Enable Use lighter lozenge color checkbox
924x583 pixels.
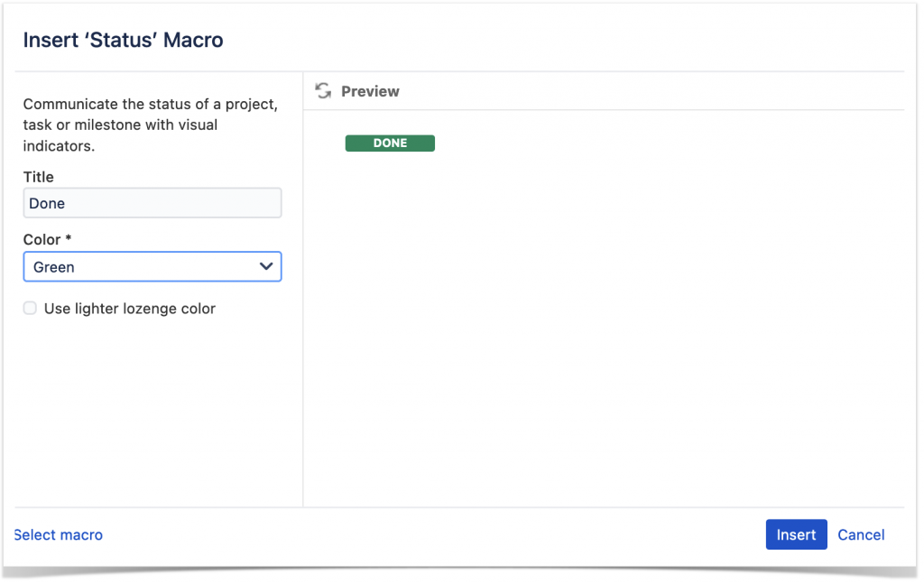coord(30,309)
